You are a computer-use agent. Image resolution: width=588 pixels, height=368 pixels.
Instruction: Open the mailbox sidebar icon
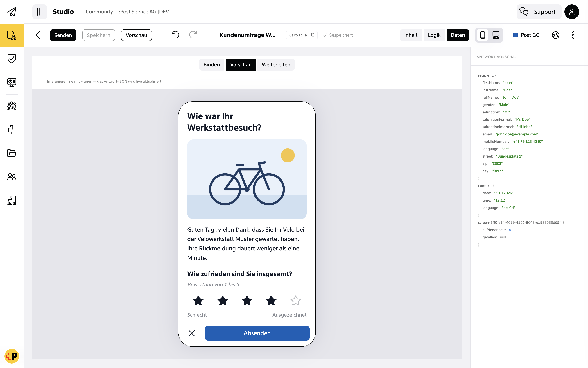point(12,129)
